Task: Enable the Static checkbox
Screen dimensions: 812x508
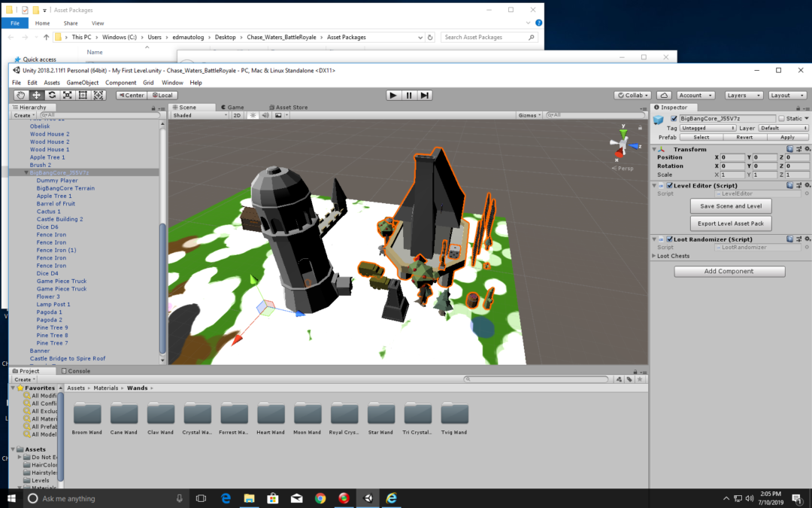Action: click(x=781, y=119)
